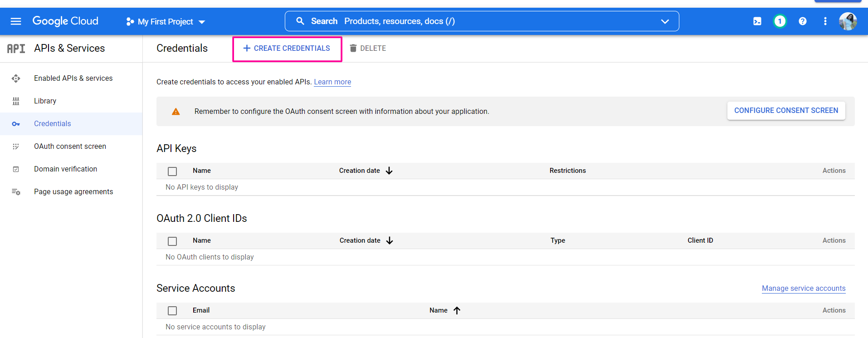Sort API Keys by creation date arrow
Image resolution: width=868 pixels, height=338 pixels.
(x=389, y=171)
